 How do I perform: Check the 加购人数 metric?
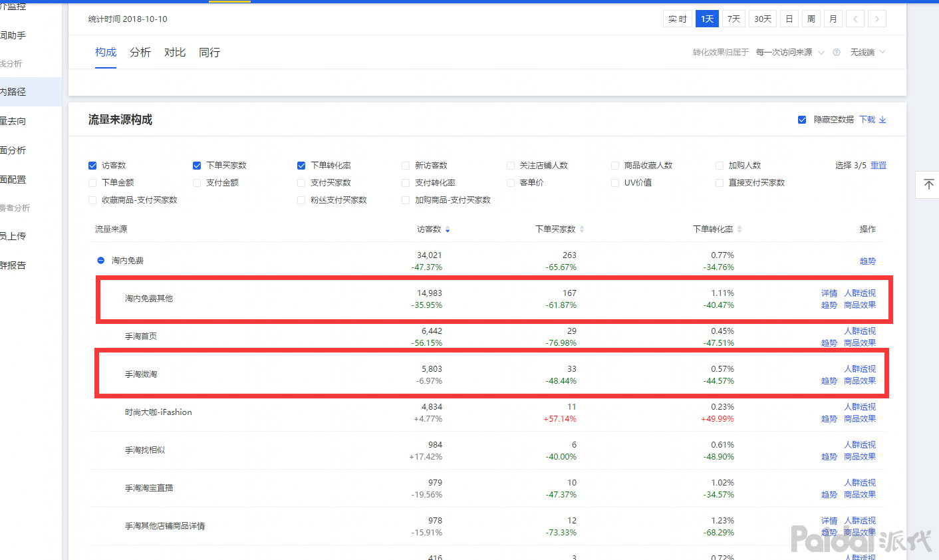click(x=720, y=166)
